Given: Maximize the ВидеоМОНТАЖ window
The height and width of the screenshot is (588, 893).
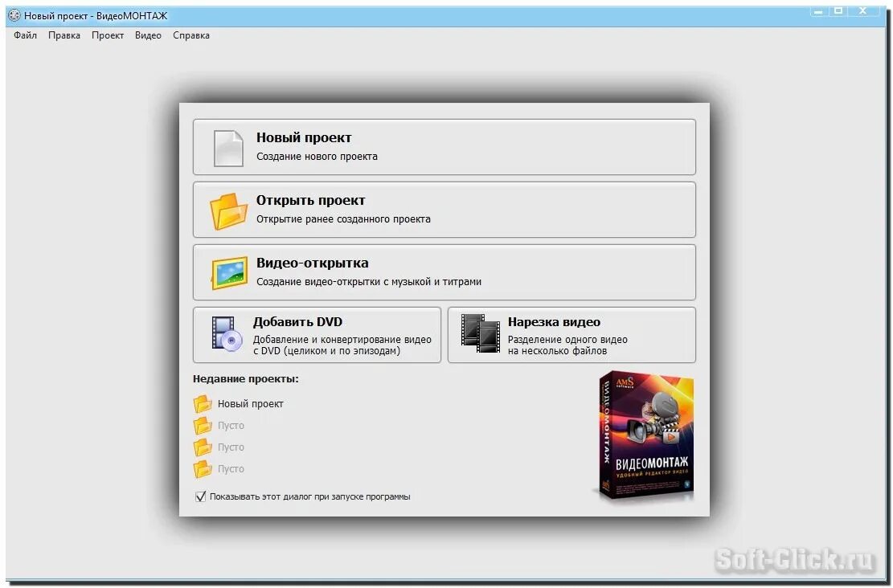Looking at the screenshot, I should [838, 10].
